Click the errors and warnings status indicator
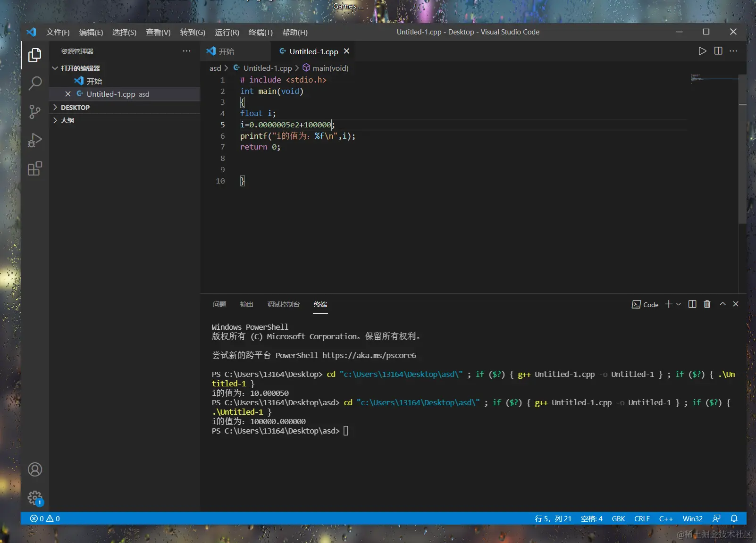The image size is (756, 543). (45, 518)
